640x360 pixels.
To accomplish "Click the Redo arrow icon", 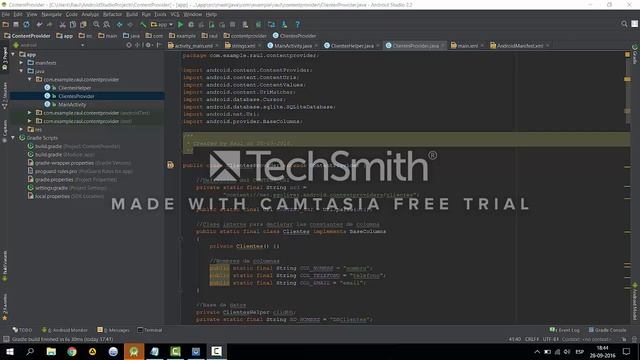I will click(x=49, y=24).
